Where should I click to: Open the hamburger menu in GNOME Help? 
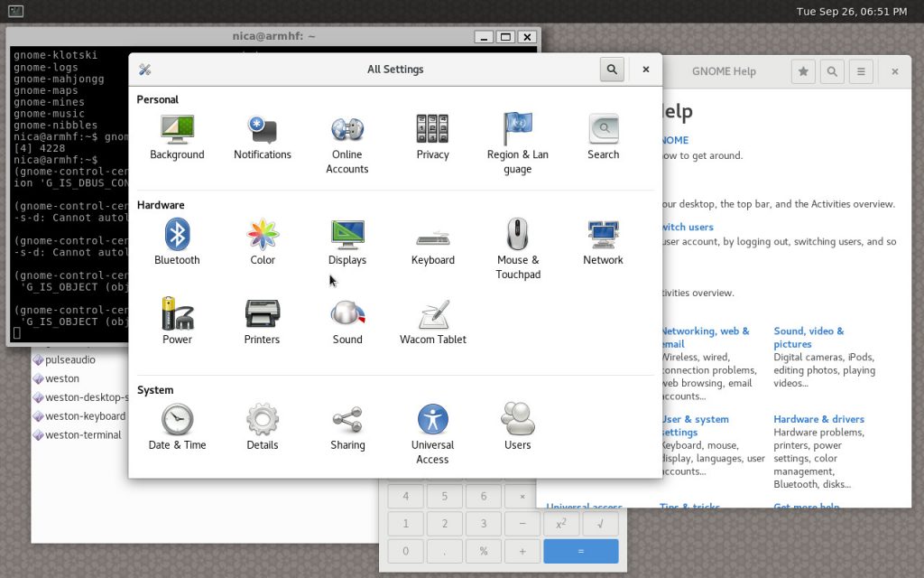pos(861,71)
